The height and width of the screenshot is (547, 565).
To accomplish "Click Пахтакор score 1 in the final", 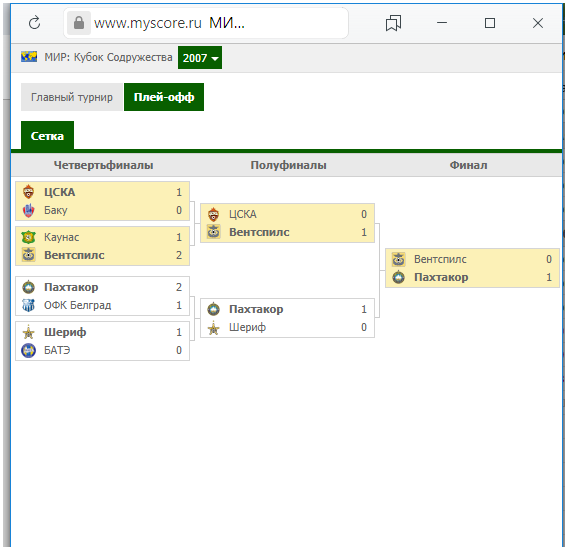I will (x=549, y=277).
